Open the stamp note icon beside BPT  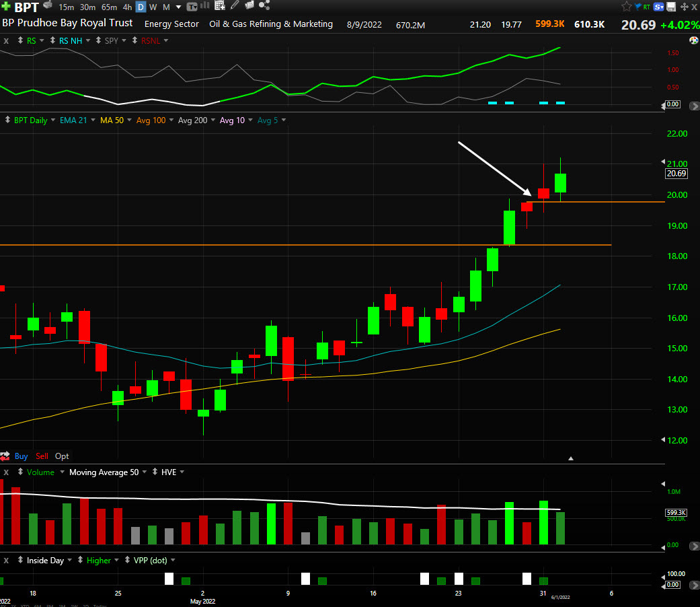pyautogui.click(x=47, y=5)
